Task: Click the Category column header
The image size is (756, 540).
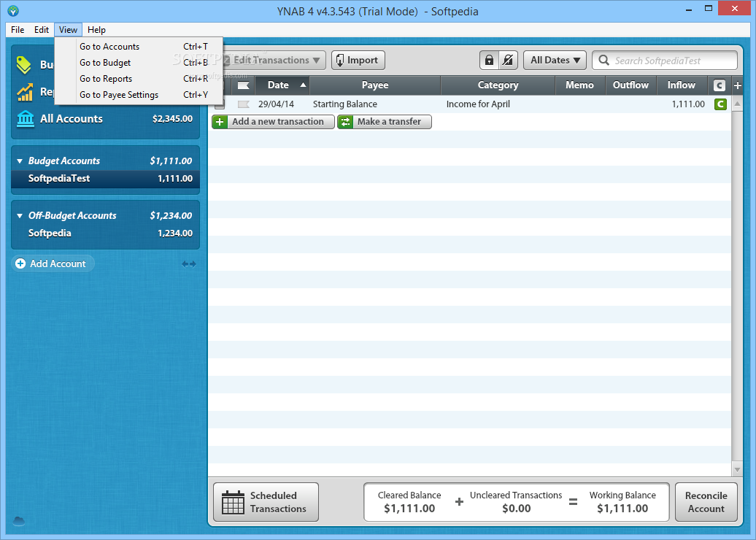Action: (x=498, y=85)
